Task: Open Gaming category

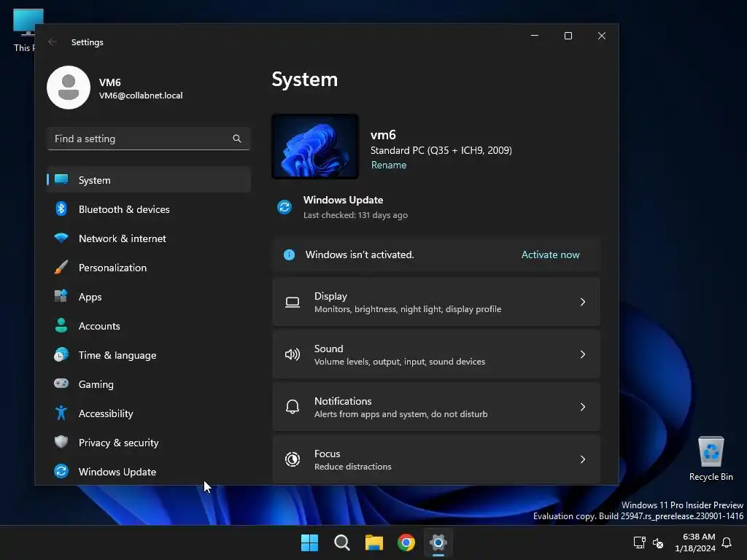Action: pos(96,384)
